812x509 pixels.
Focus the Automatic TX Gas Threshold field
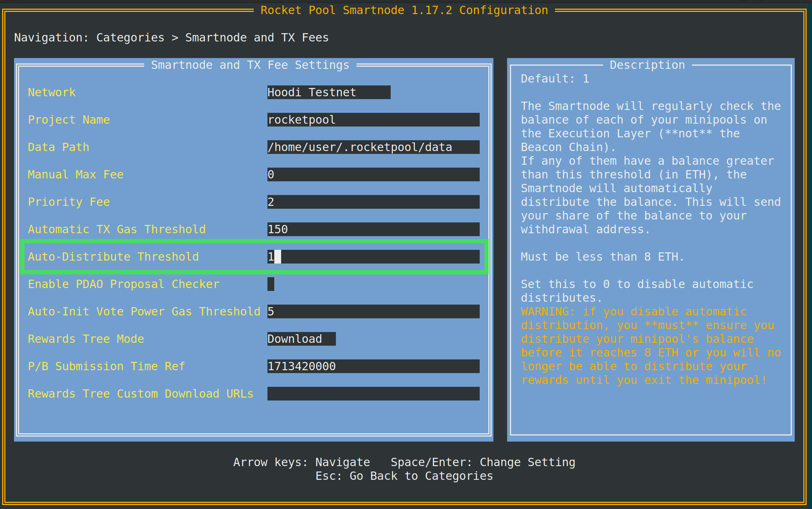[373, 229]
